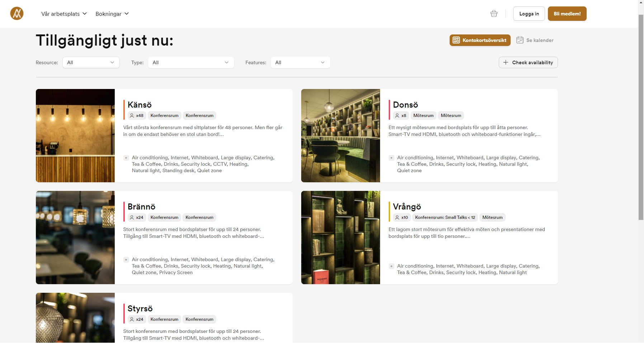Click the person capacity icon on Känsö
The height and width of the screenshot is (343, 644).
[x=132, y=116]
